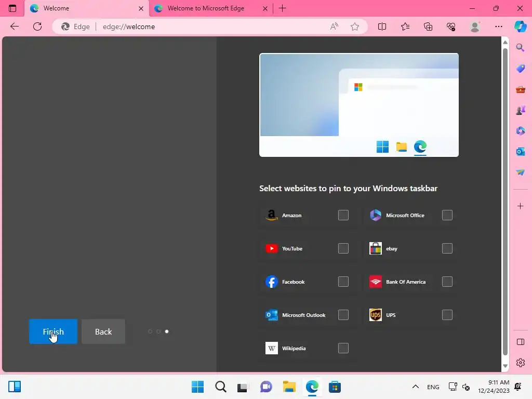The image size is (532, 399).
Task: Go back using the browser back arrow
Action: click(x=14, y=26)
